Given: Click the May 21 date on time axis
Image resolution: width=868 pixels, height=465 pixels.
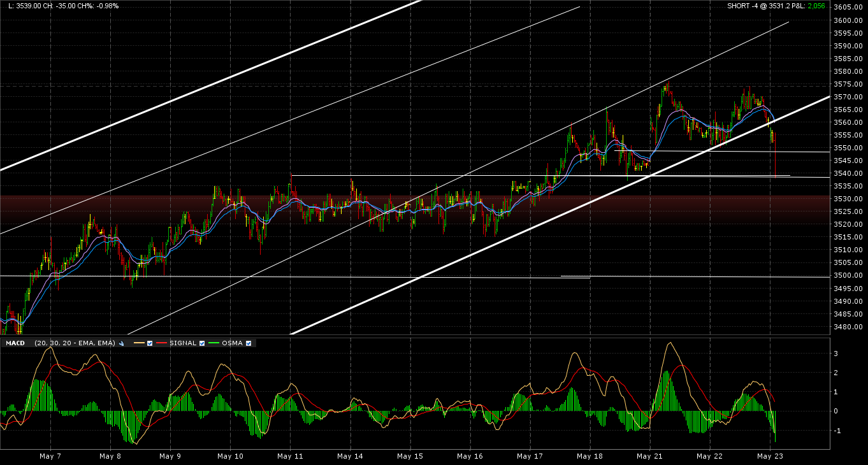Looking at the screenshot, I should click(649, 457).
